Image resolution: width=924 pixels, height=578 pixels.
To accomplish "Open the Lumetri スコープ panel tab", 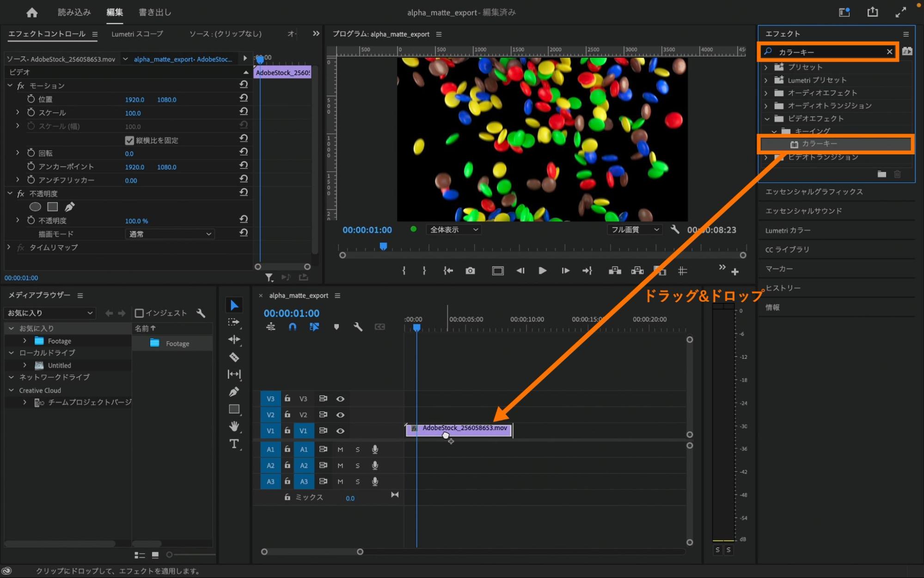I will pyautogui.click(x=137, y=34).
